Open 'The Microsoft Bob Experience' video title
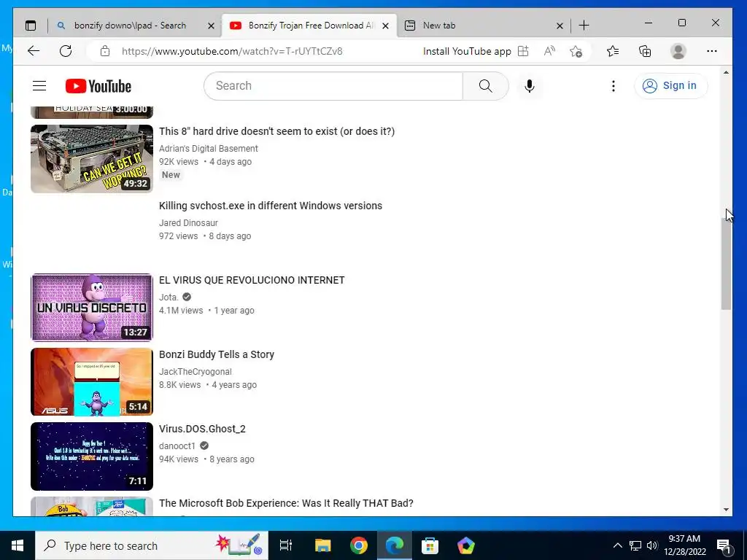The image size is (747, 560). [x=286, y=503]
